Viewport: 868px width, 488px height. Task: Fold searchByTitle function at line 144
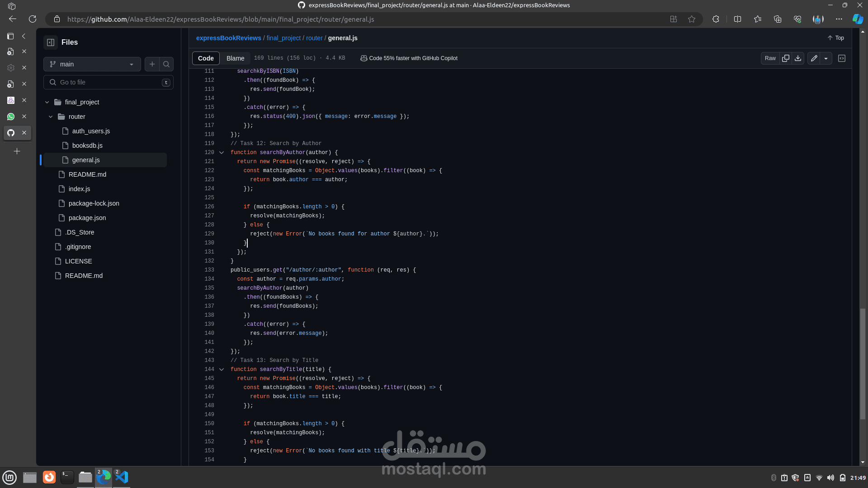click(x=222, y=370)
